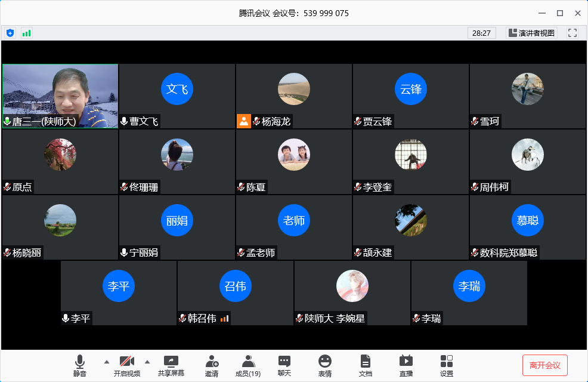Click 贾云锋's 云锋 avatar
The height and width of the screenshot is (382, 588).
pyautogui.click(x=411, y=89)
